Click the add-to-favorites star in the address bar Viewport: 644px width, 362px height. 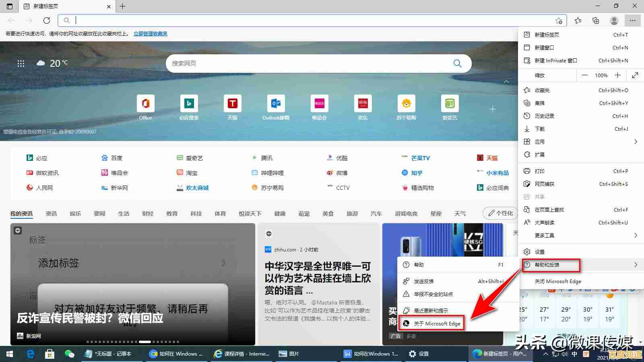click(559, 21)
